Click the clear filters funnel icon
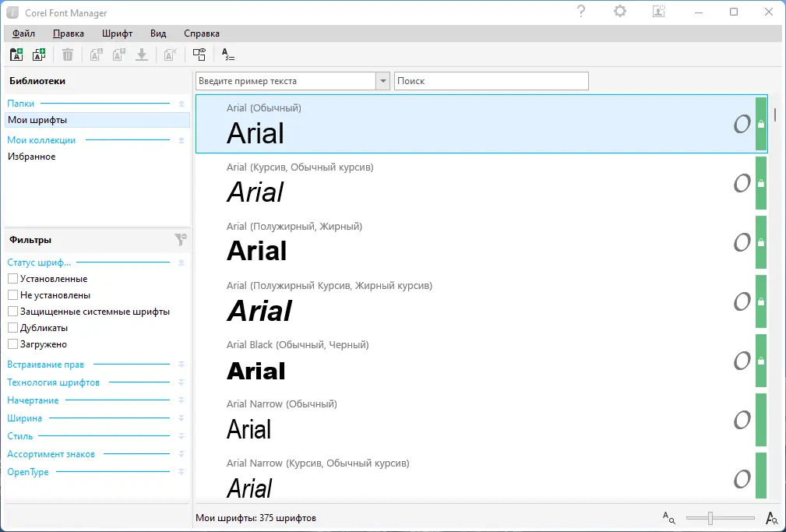The image size is (786, 532). click(181, 240)
